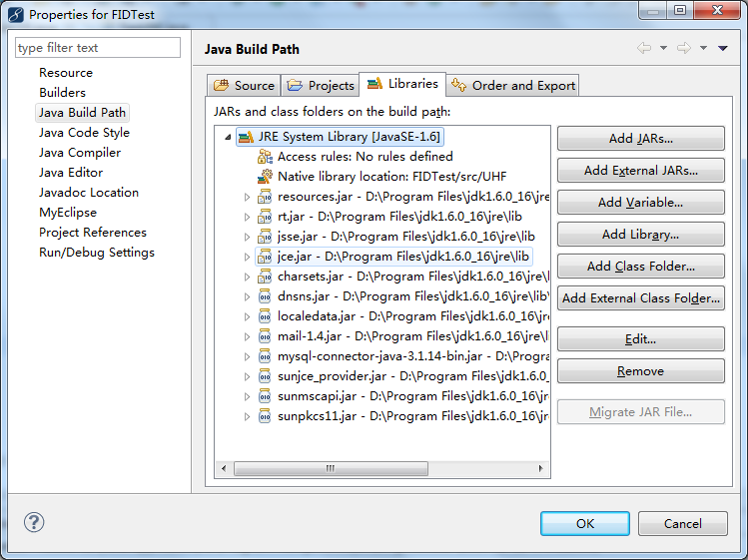Switch to the Source tab
748x560 pixels.
[x=244, y=86]
